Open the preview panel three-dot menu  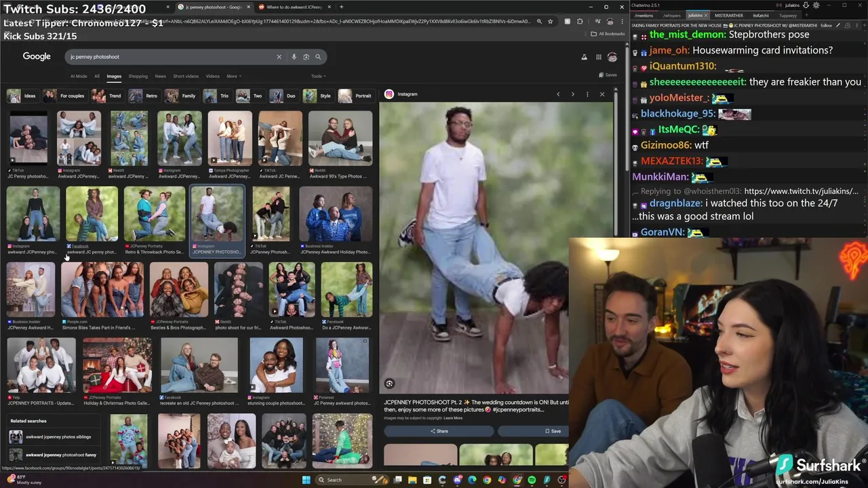pos(587,94)
